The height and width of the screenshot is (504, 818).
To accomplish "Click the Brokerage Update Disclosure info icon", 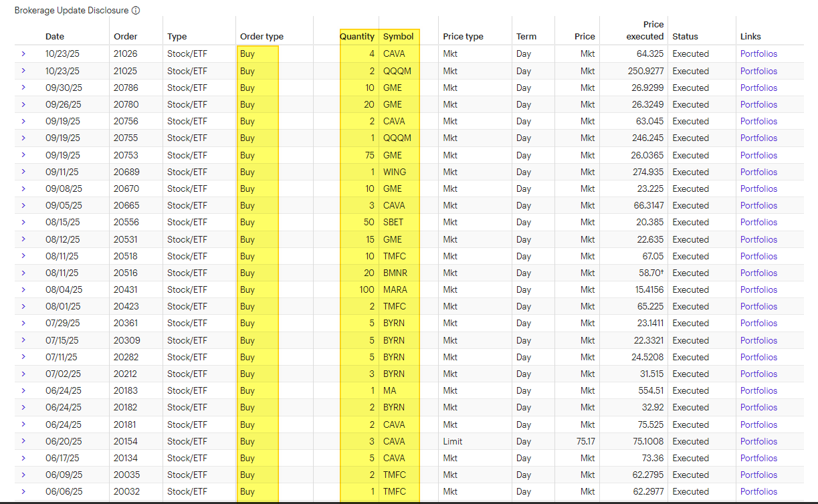I will pyautogui.click(x=136, y=11).
